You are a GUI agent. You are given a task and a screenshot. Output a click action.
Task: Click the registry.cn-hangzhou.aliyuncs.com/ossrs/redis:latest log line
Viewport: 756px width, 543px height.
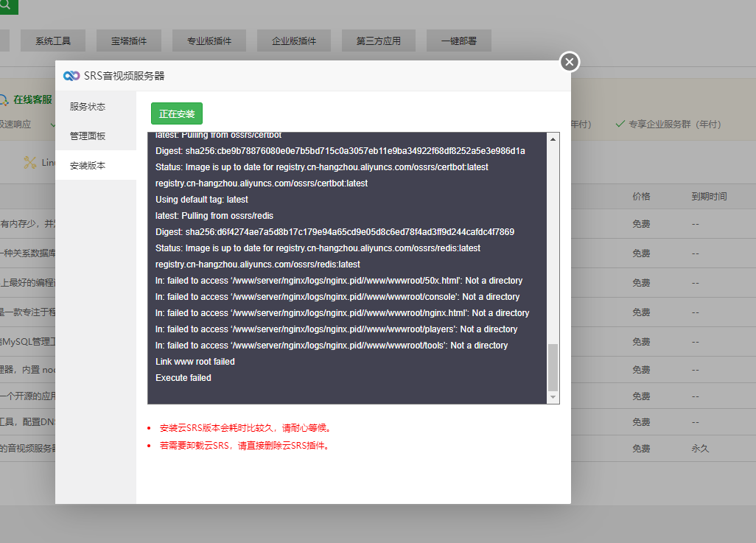click(x=257, y=265)
